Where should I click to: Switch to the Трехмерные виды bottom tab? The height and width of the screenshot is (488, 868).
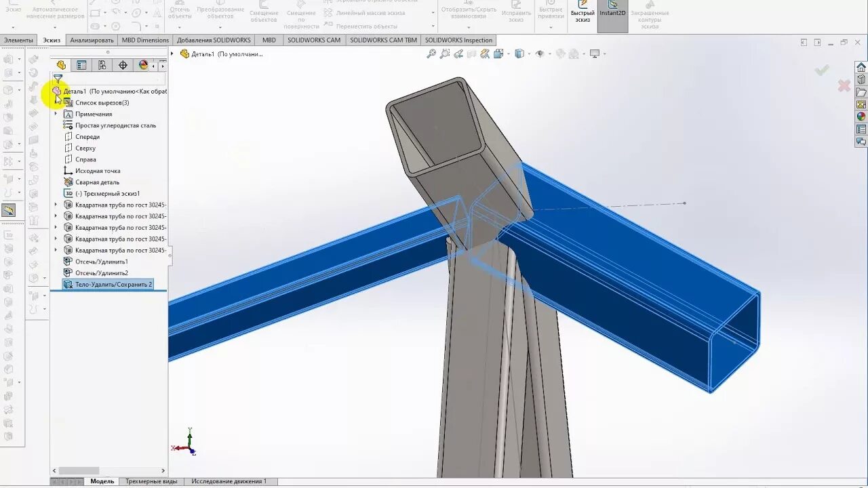click(151, 481)
